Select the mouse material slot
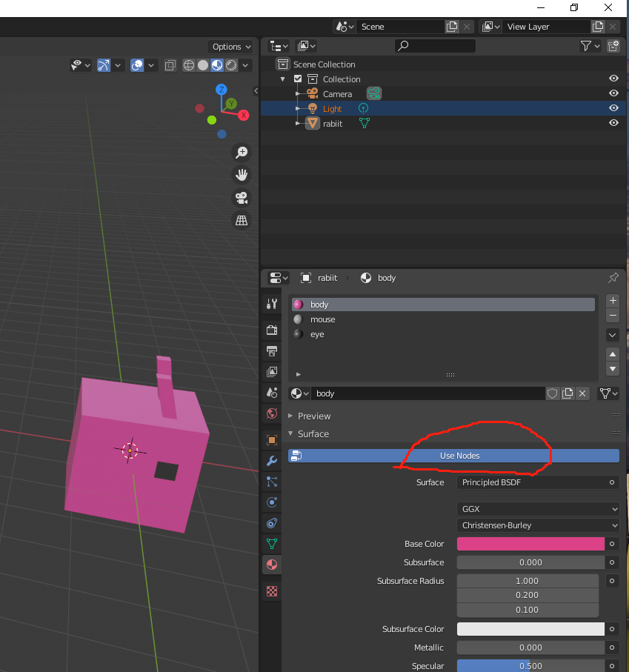This screenshot has height=672, width=629. [x=323, y=319]
